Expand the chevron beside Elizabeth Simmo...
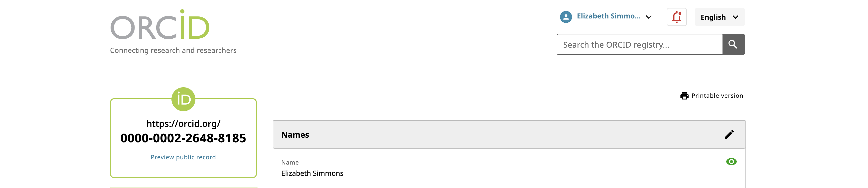Screen dimensions: 868x188 (x=649, y=17)
